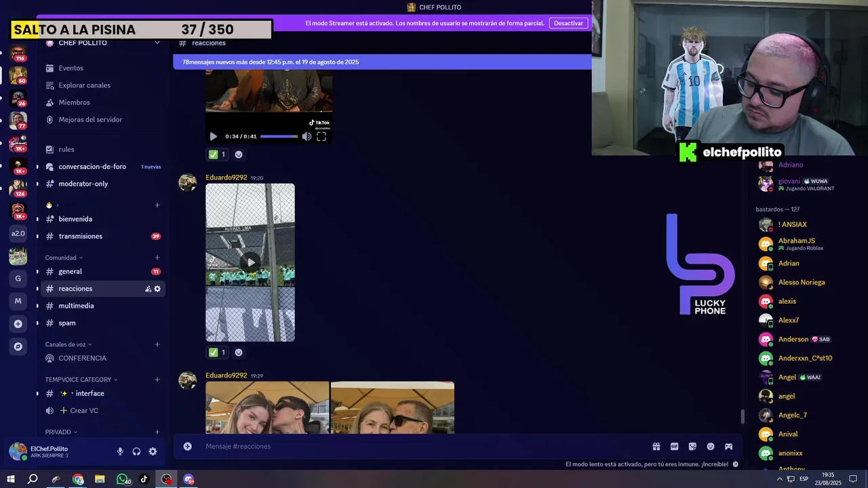Create channel in Canales de voz with plus
This screenshot has height=488, width=868.
click(157, 344)
